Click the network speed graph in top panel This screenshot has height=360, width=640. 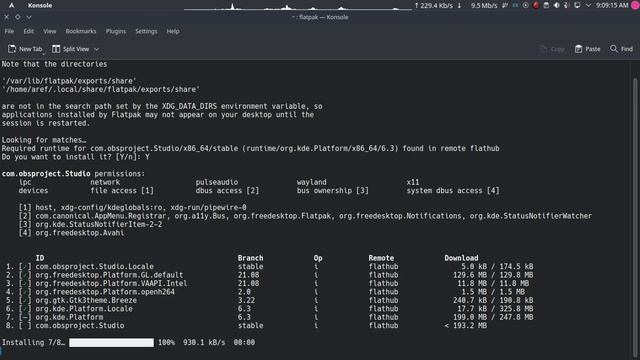(x=298, y=6)
